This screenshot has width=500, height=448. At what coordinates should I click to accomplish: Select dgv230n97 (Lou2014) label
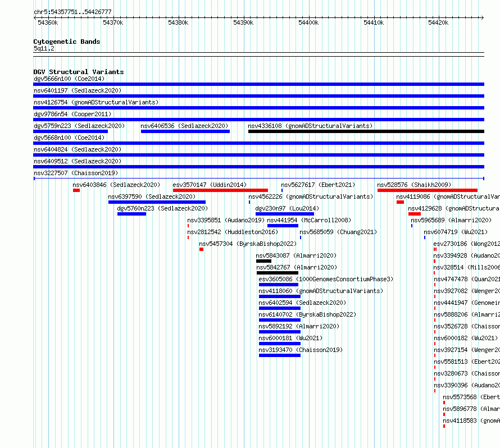(287, 208)
